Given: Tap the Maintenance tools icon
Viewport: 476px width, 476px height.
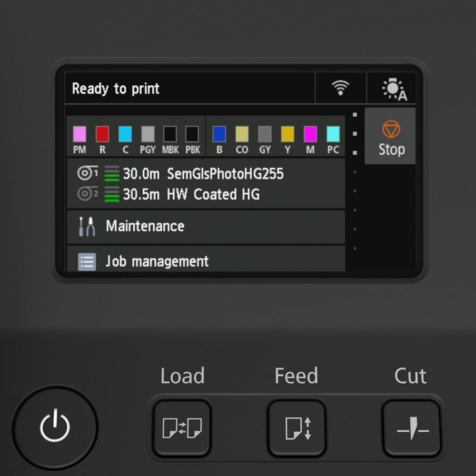Looking at the screenshot, I should (87, 227).
